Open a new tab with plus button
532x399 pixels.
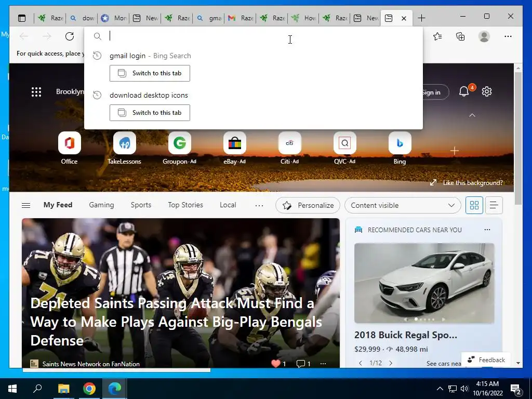[x=421, y=18]
